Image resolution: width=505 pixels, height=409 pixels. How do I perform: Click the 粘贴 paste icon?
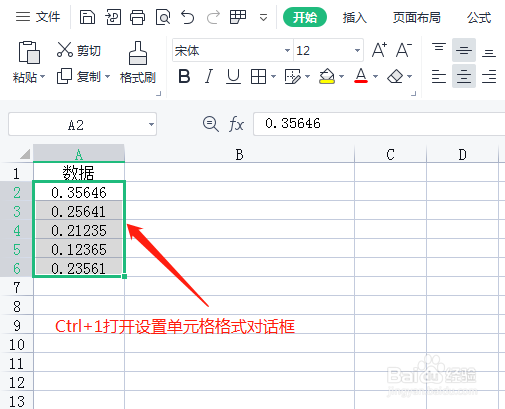tap(29, 52)
